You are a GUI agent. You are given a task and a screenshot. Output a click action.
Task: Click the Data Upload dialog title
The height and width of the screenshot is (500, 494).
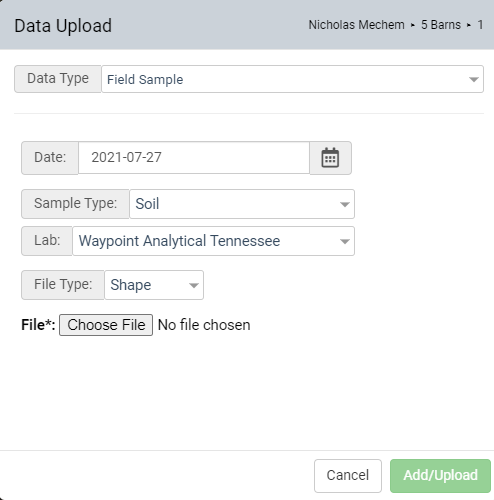click(x=63, y=26)
